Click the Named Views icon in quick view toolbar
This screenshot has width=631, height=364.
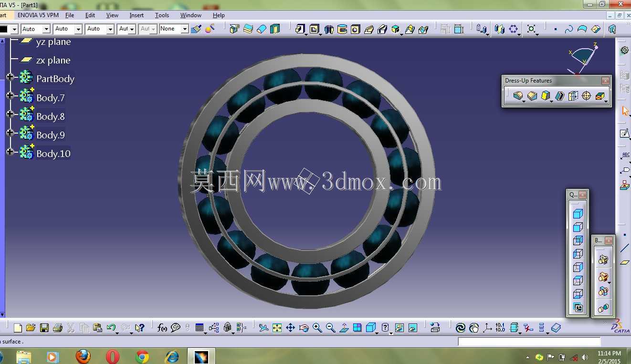click(x=578, y=308)
